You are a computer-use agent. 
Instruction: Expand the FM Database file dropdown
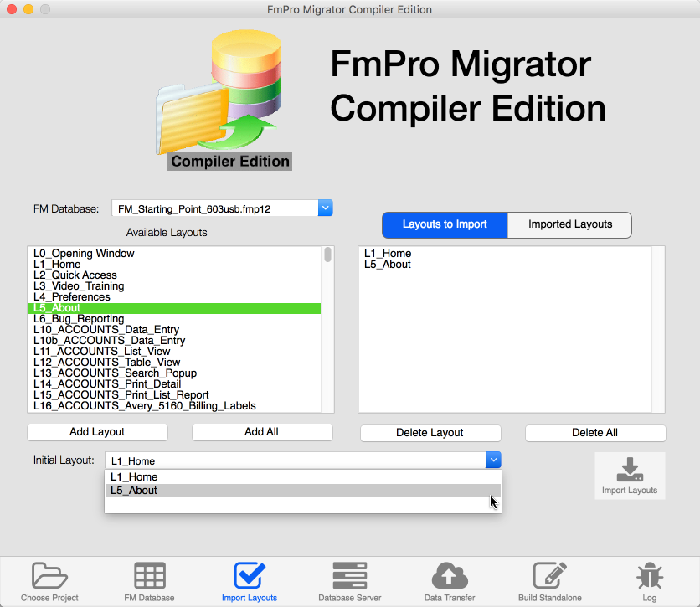point(326,208)
